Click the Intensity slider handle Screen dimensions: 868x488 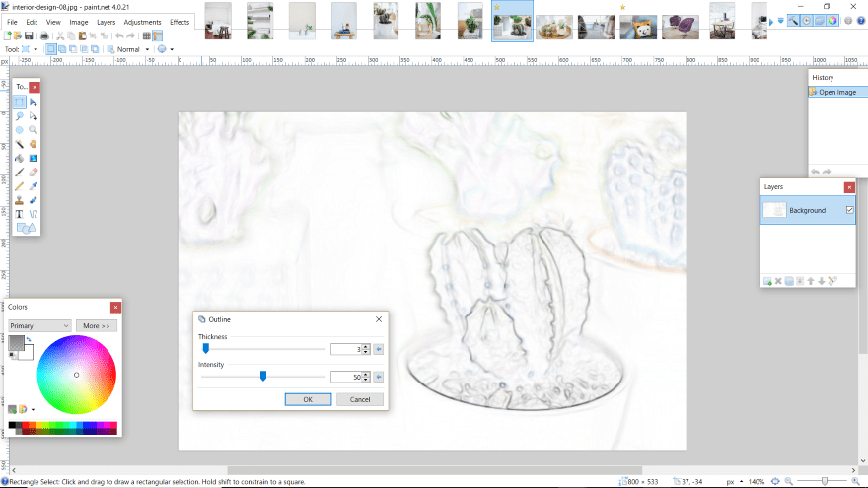[263, 376]
